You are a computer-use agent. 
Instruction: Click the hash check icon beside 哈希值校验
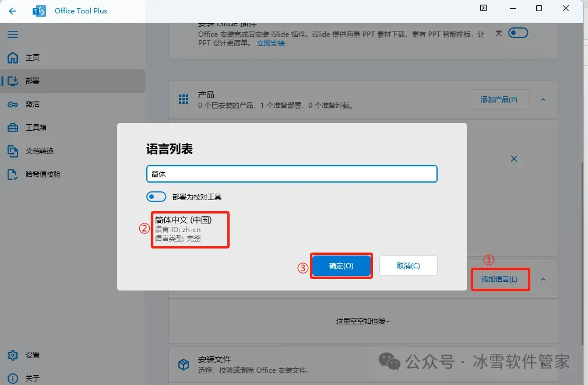coord(13,174)
